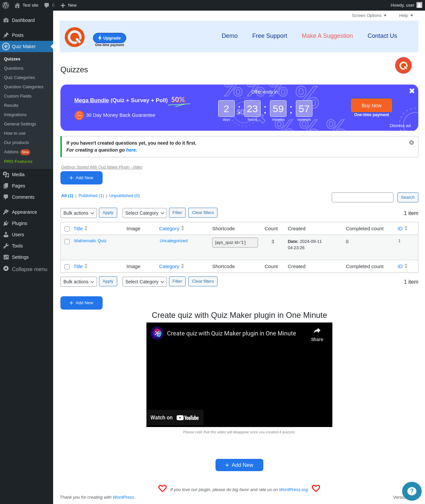The image size is (425, 504).
Task: Open the top Select Category dropdown
Action: (145, 213)
